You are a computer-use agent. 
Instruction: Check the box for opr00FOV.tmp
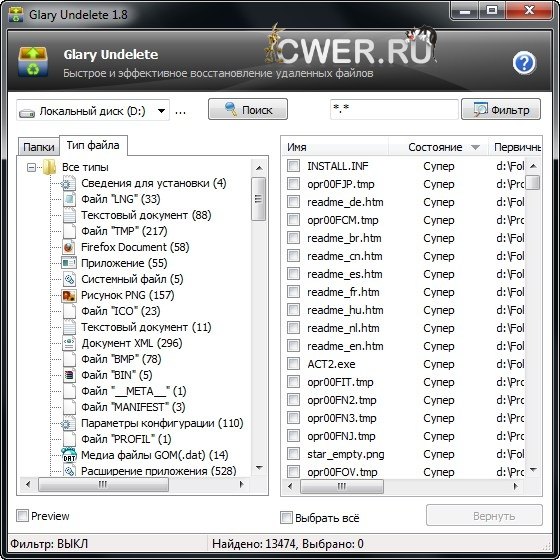[x=294, y=471]
